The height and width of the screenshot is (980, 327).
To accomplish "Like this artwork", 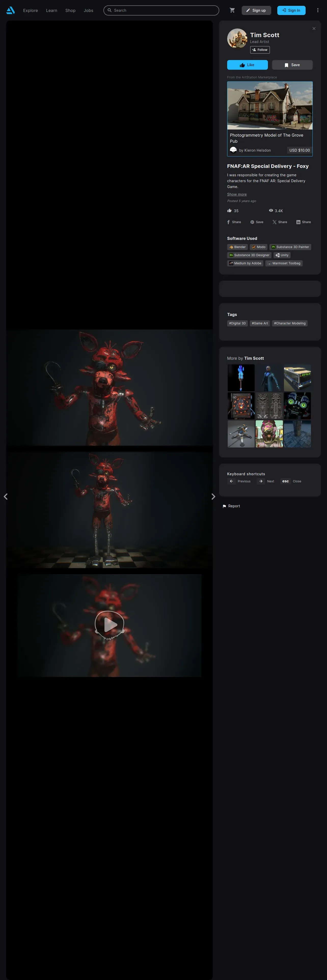I will click(x=248, y=65).
